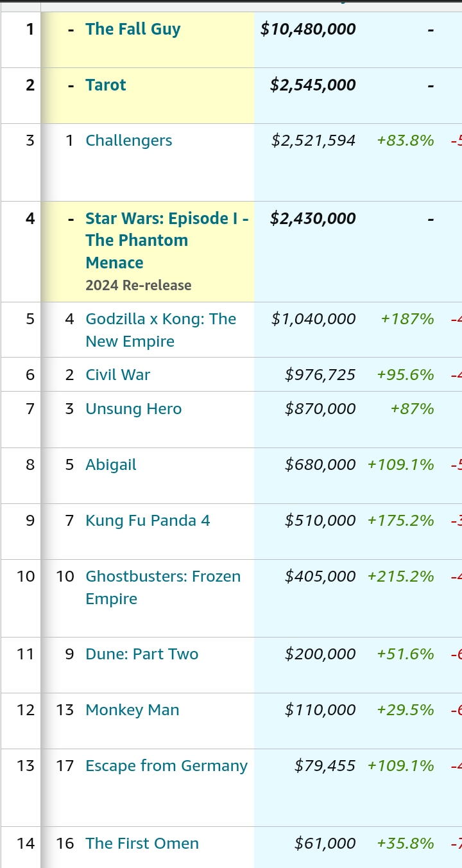Open the Monkey Man page

[x=132, y=710]
